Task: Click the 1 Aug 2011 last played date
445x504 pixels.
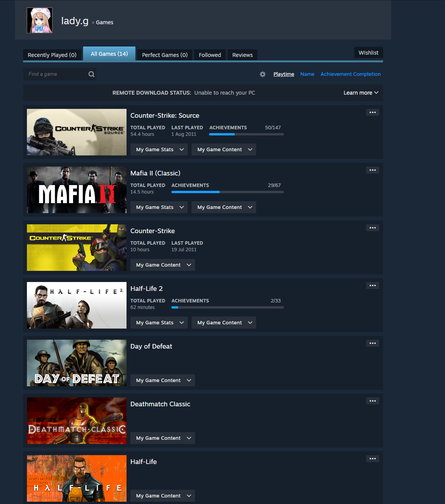Action: pos(184,134)
